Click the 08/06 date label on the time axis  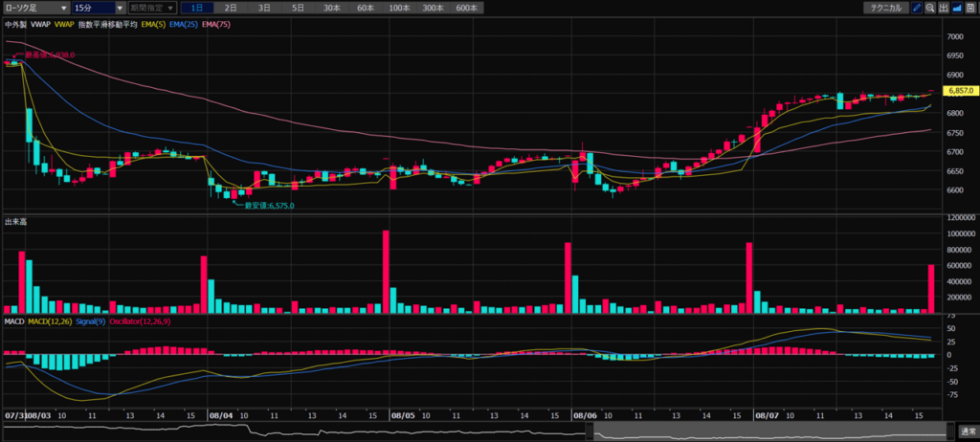coord(585,415)
